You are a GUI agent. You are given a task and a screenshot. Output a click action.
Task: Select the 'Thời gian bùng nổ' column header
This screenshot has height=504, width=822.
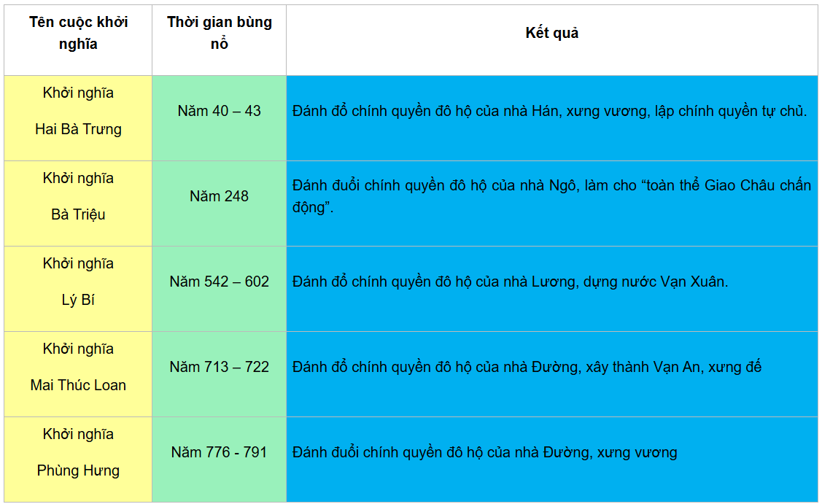[x=219, y=33]
